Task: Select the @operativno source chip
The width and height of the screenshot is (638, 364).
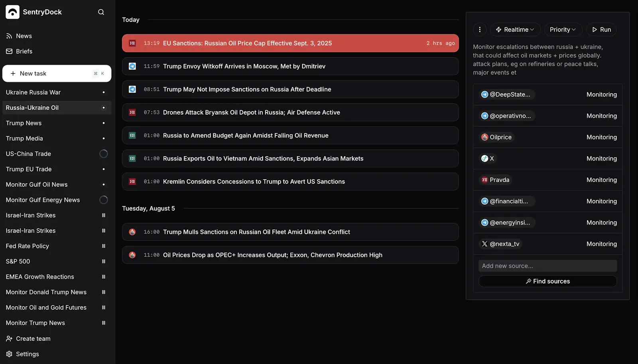Action: point(506,116)
